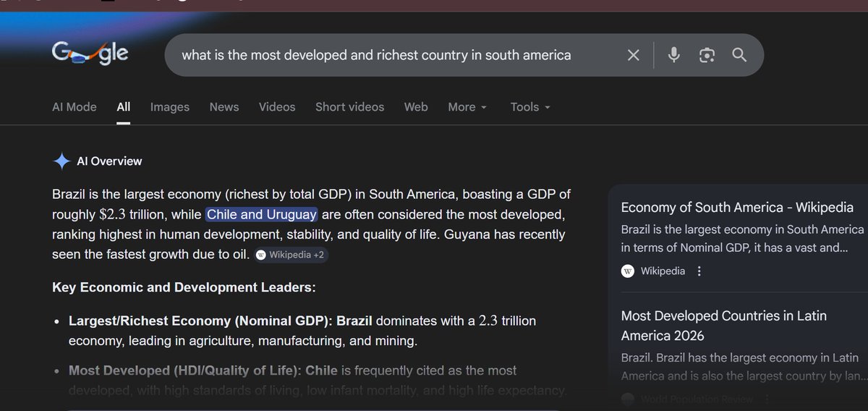Click the Google logo
Screen dimensions: 868x411
[90, 54]
